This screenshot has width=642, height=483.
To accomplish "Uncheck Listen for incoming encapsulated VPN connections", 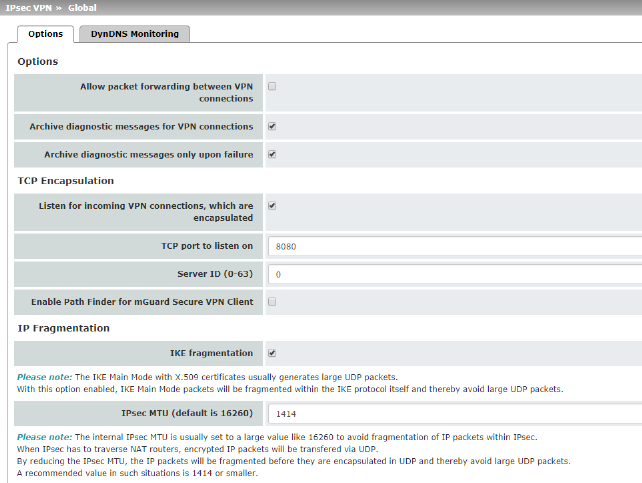I will tap(272, 206).
